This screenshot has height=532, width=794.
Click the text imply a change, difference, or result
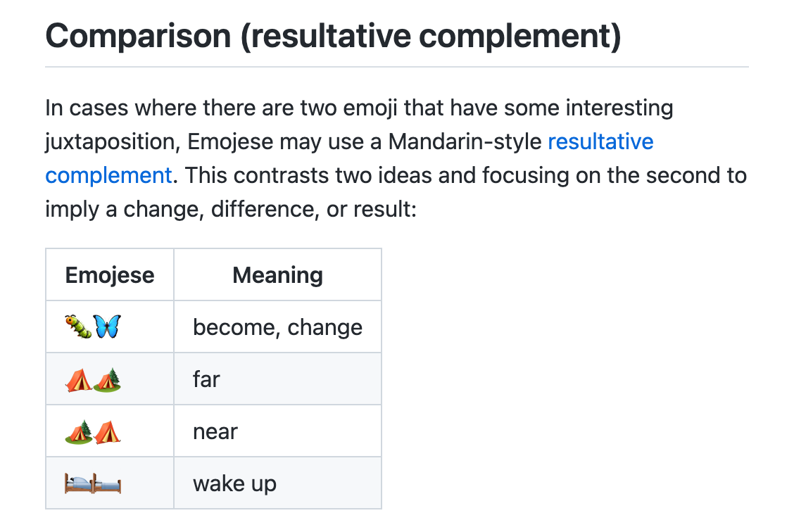point(231,209)
